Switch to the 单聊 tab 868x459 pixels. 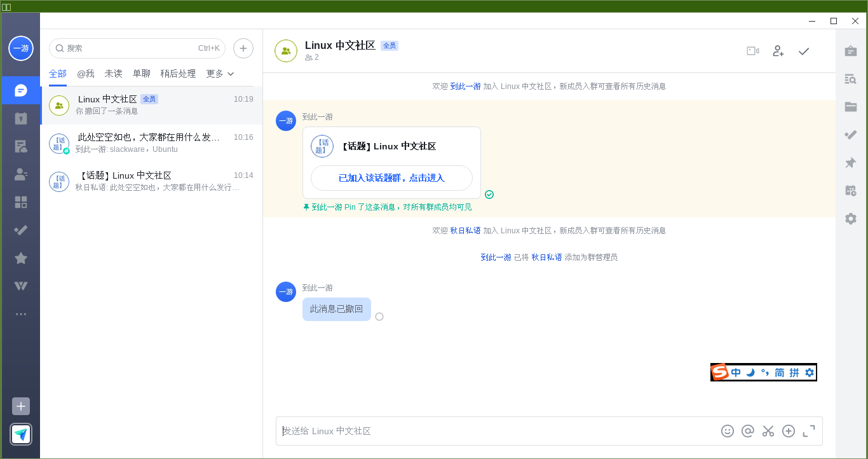(x=141, y=74)
